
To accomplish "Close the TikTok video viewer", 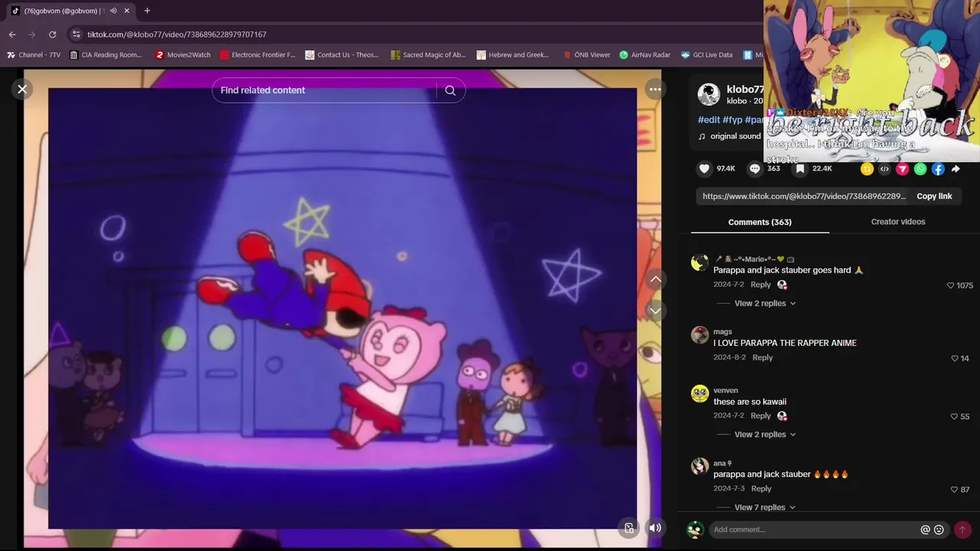I will pos(22,90).
